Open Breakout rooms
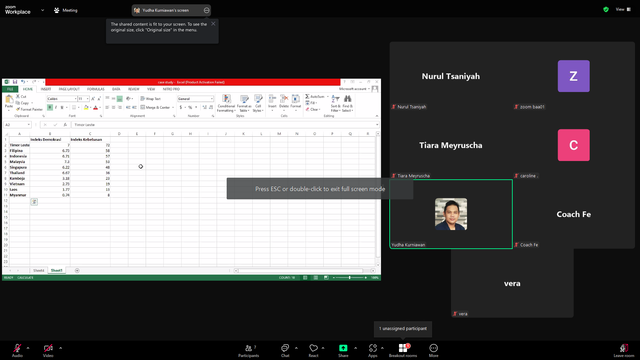Screen dimensions: 640x360 pyautogui.click(x=403, y=350)
